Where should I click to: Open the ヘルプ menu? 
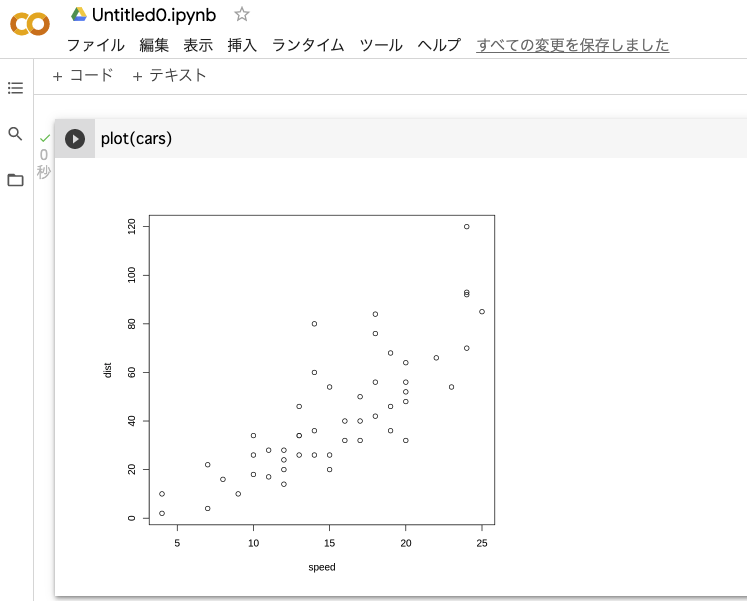coord(439,45)
